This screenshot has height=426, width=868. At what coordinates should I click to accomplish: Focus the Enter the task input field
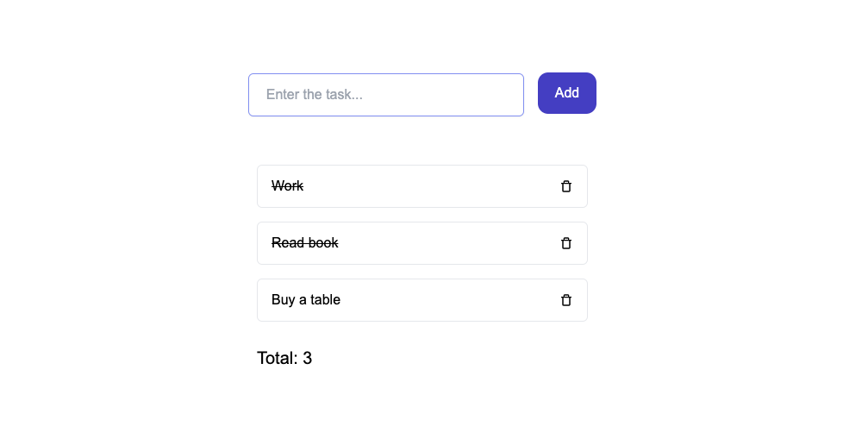386,95
